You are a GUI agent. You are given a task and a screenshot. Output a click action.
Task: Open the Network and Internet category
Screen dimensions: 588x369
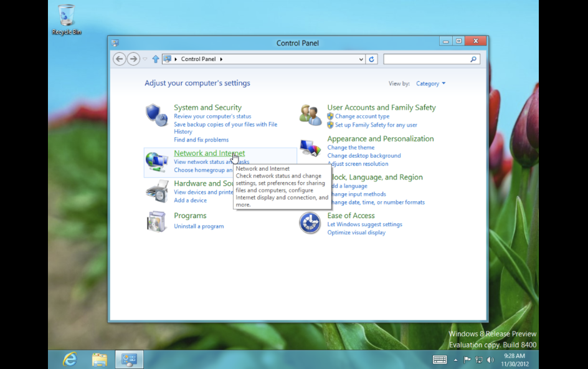[x=209, y=153]
